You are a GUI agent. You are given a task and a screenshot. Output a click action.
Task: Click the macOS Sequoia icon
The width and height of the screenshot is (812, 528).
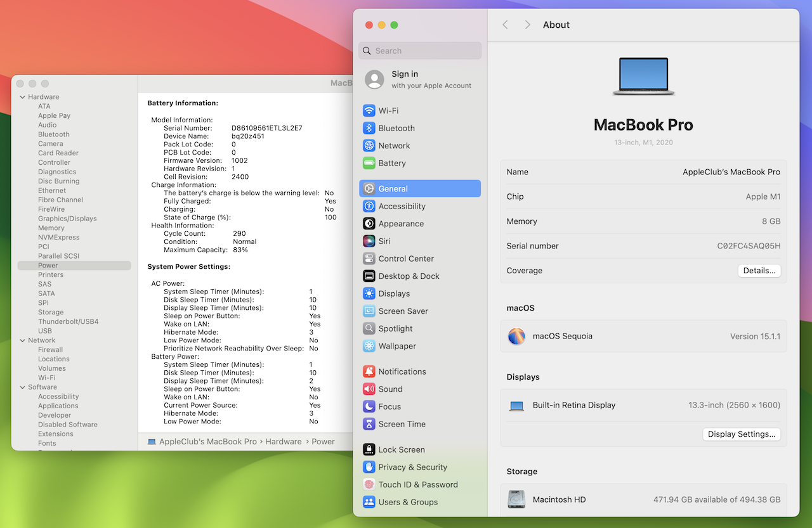point(516,336)
